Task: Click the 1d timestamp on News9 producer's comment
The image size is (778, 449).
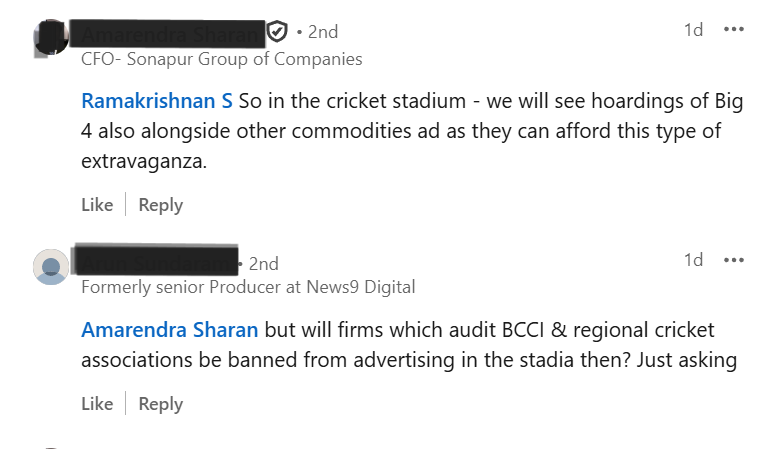Action: pos(693,260)
